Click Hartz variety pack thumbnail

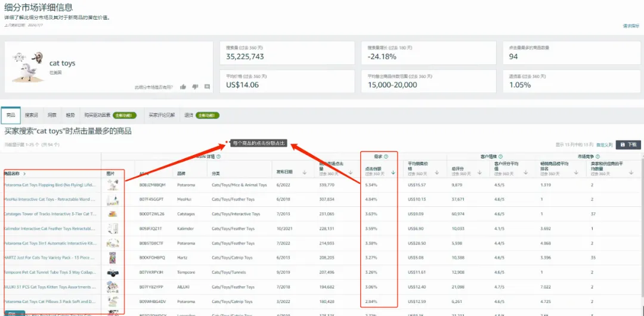pos(113,258)
